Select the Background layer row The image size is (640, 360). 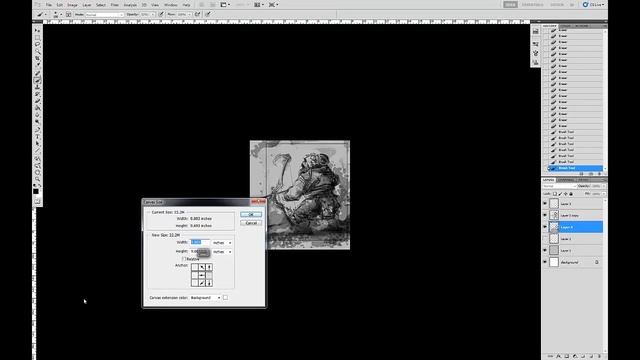tap(573, 262)
